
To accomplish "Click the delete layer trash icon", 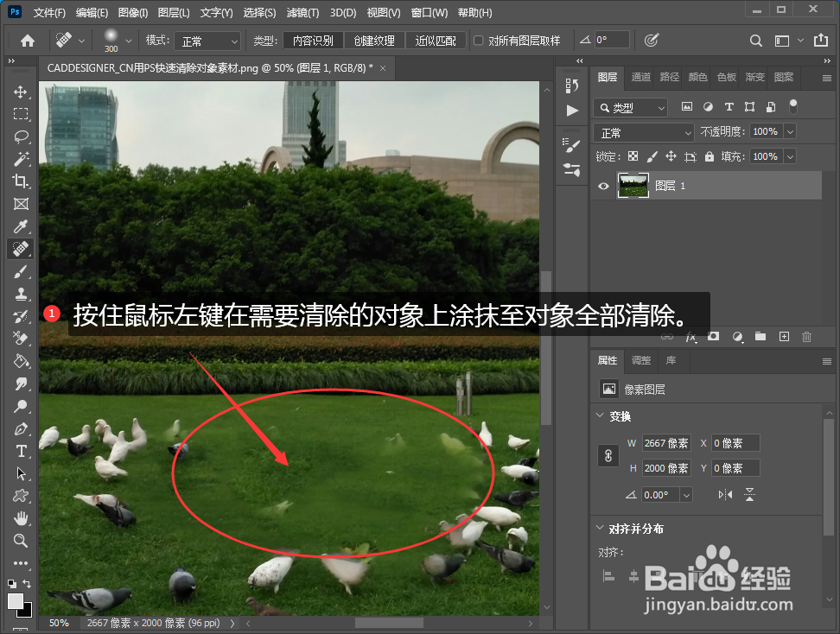I will pyautogui.click(x=807, y=337).
